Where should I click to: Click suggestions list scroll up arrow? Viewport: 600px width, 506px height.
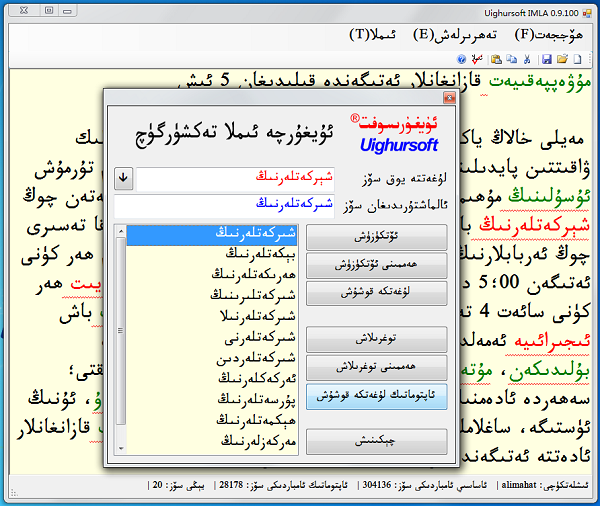point(121,231)
